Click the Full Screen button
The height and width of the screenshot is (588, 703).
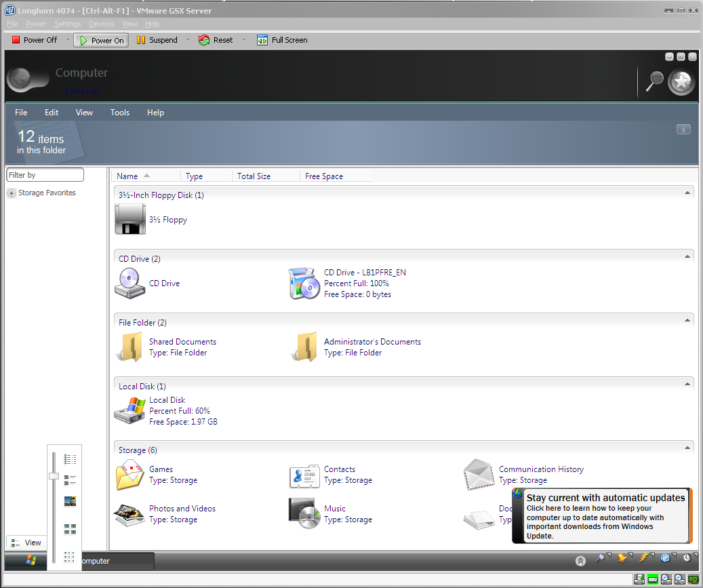pos(282,40)
